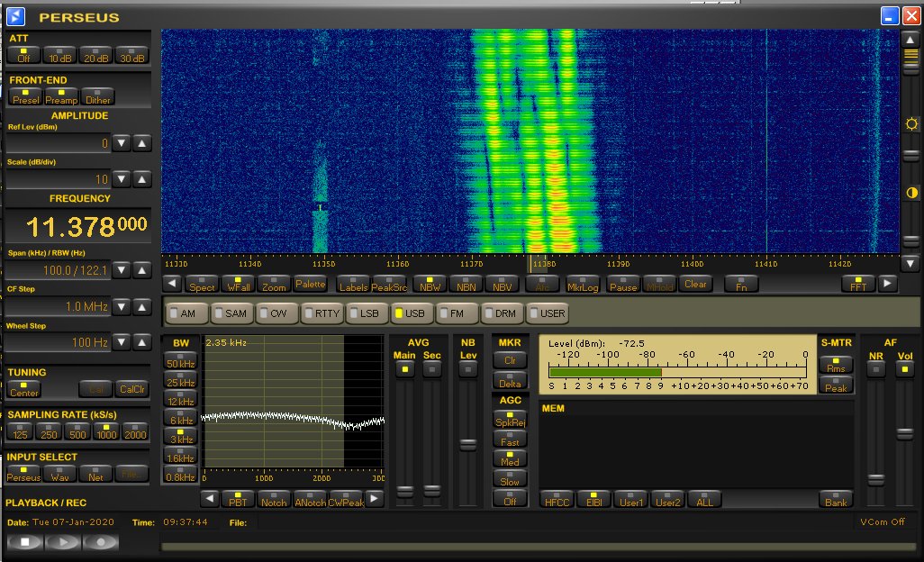Select 30 dB attenuation
The height and width of the screenshot is (562, 924).
(x=132, y=55)
